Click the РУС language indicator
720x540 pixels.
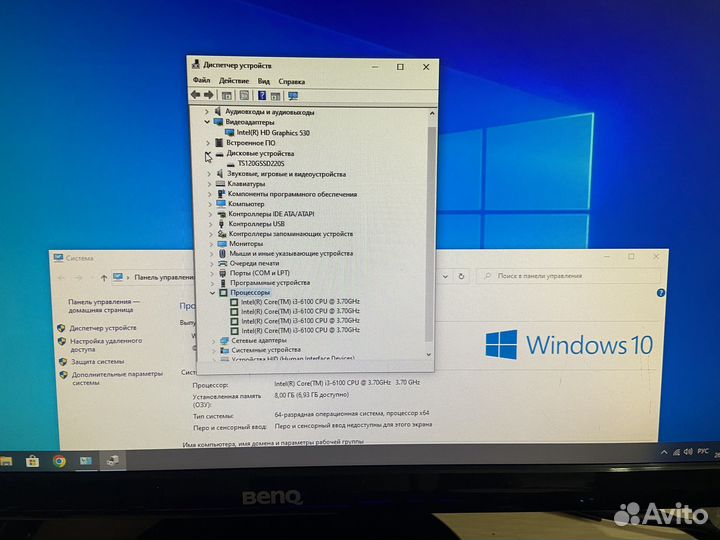click(x=703, y=452)
